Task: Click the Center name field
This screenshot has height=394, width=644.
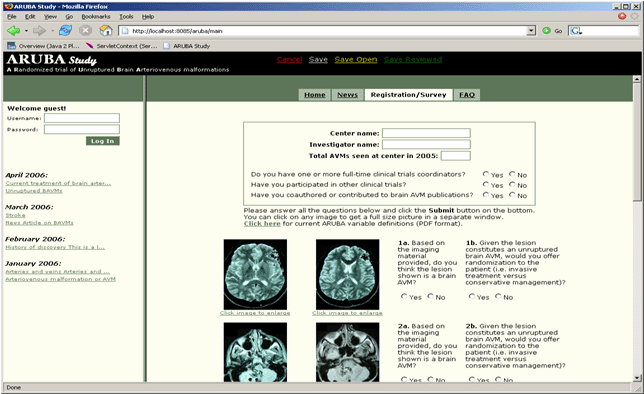Action: point(426,133)
